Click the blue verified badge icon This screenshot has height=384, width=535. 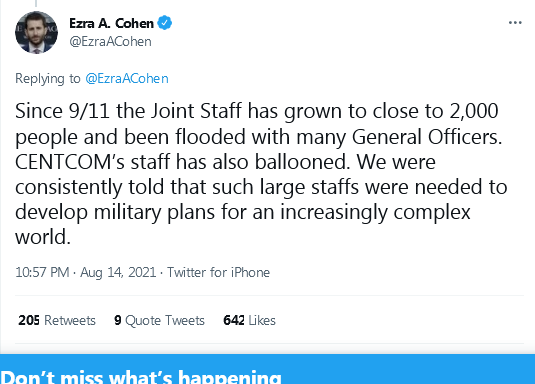coord(165,23)
